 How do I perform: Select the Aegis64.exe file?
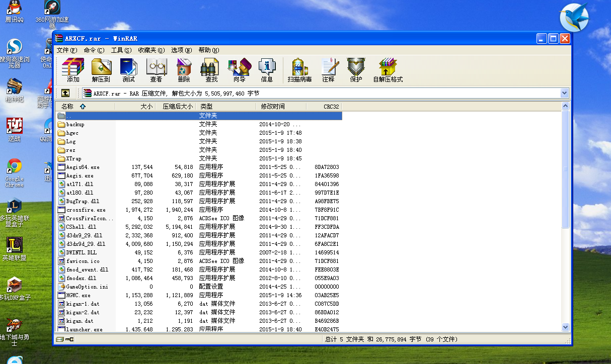[x=199, y=167]
